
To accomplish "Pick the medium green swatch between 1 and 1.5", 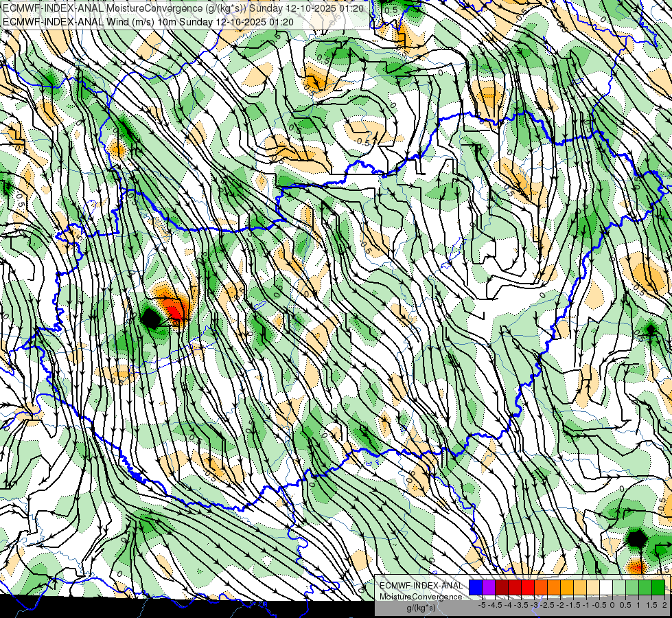I will (645, 588).
